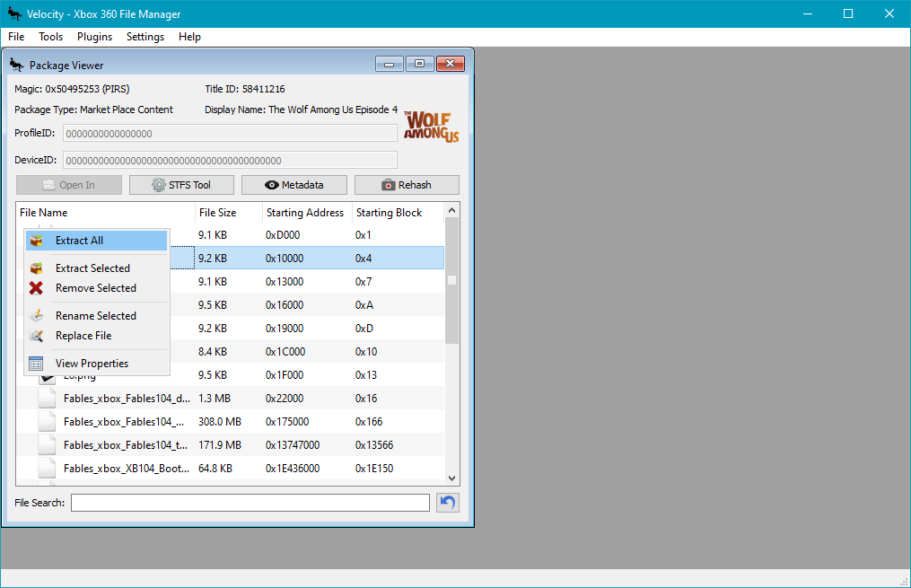911x588 pixels.
Task: Click the red X Remove Selected icon
Action: point(36,288)
